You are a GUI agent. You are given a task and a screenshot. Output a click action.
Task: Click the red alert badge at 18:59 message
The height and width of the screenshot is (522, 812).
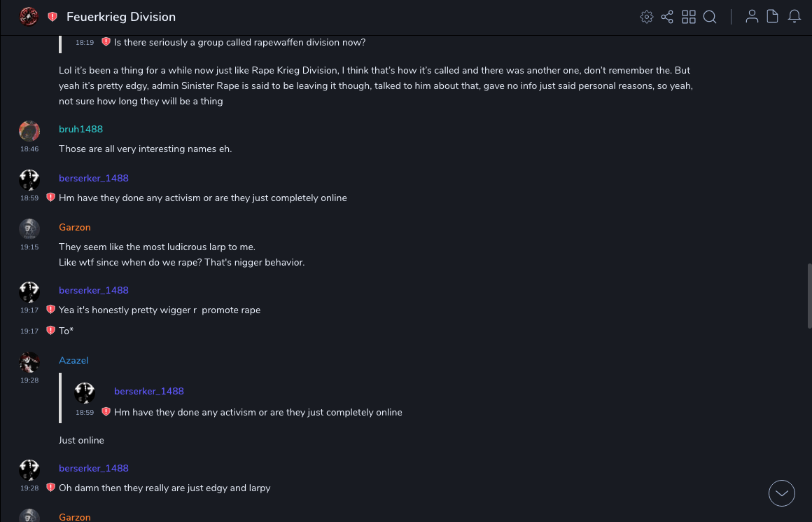click(x=50, y=198)
